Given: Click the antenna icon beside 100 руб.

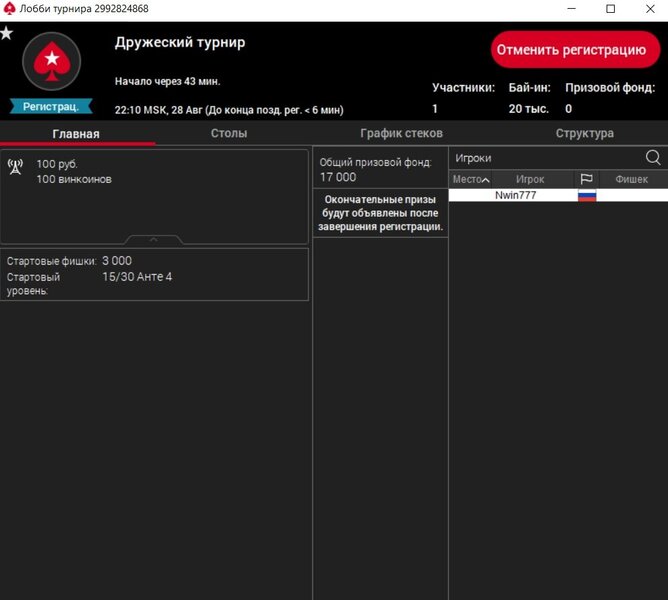Looking at the screenshot, I should (x=15, y=166).
